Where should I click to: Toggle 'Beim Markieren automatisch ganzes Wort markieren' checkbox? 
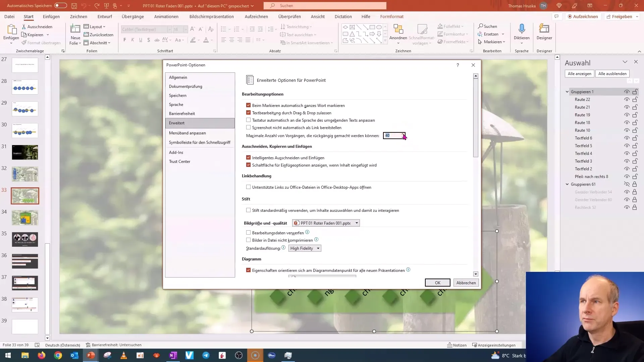249,105
